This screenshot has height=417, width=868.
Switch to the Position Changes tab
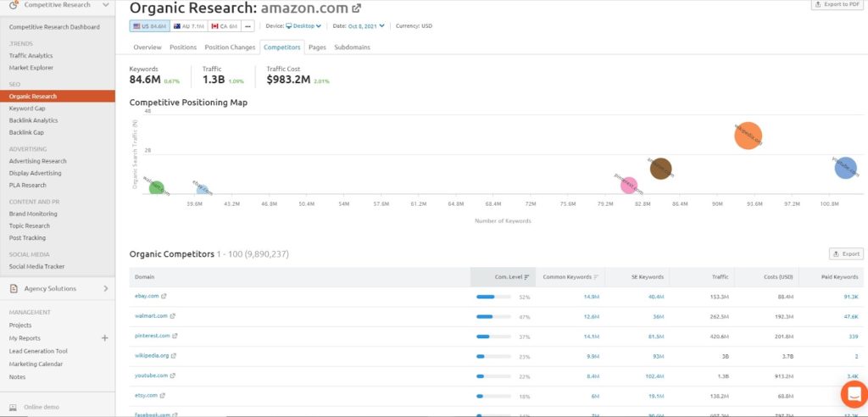pyautogui.click(x=230, y=47)
